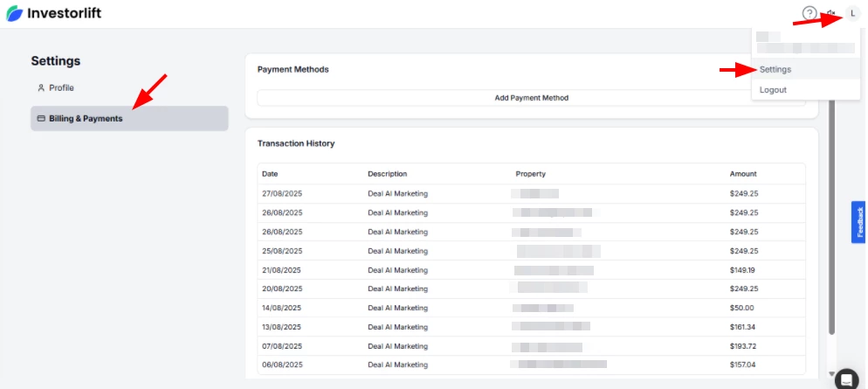Click the $249.25 amount in the 27/08/2025 row

click(744, 194)
